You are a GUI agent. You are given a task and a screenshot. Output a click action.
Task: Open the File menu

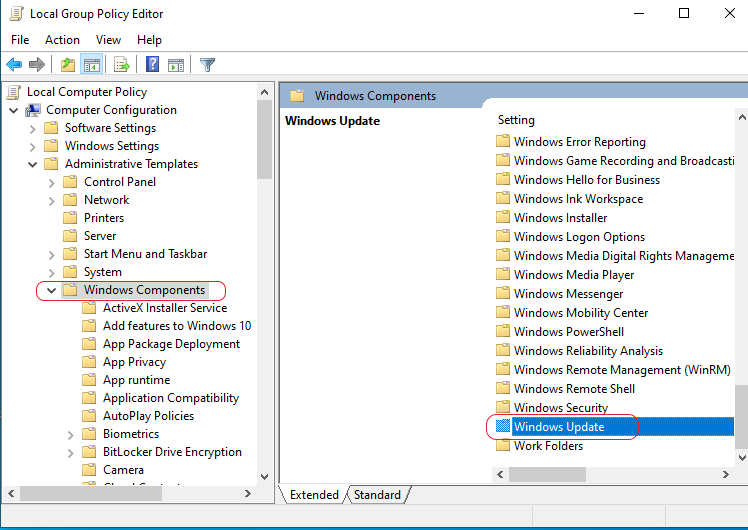[20, 40]
